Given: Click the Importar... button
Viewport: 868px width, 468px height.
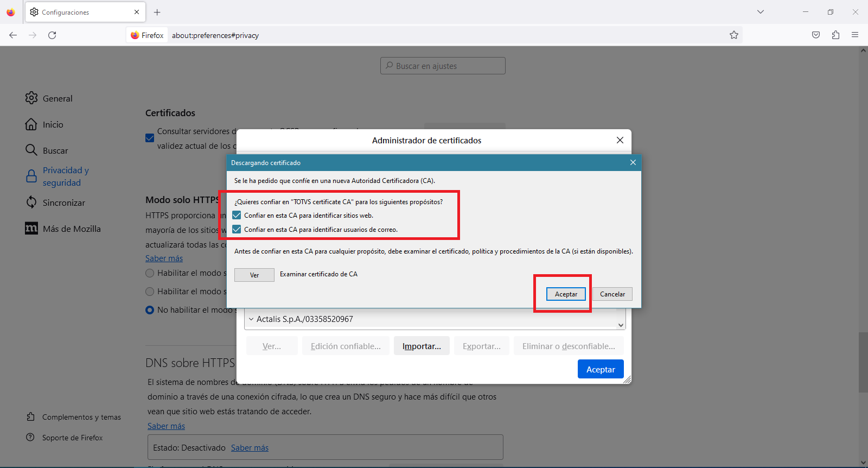Looking at the screenshot, I should (422, 346).
